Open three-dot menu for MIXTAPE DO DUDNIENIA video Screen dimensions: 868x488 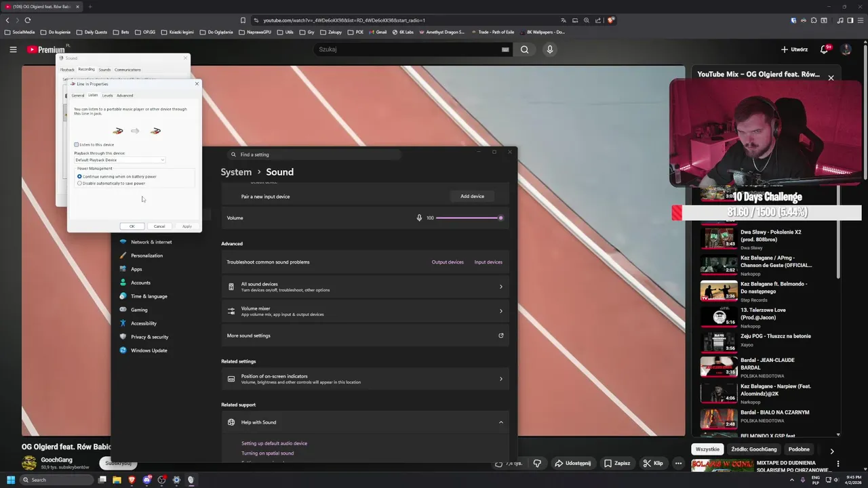[x=838, y=464]
